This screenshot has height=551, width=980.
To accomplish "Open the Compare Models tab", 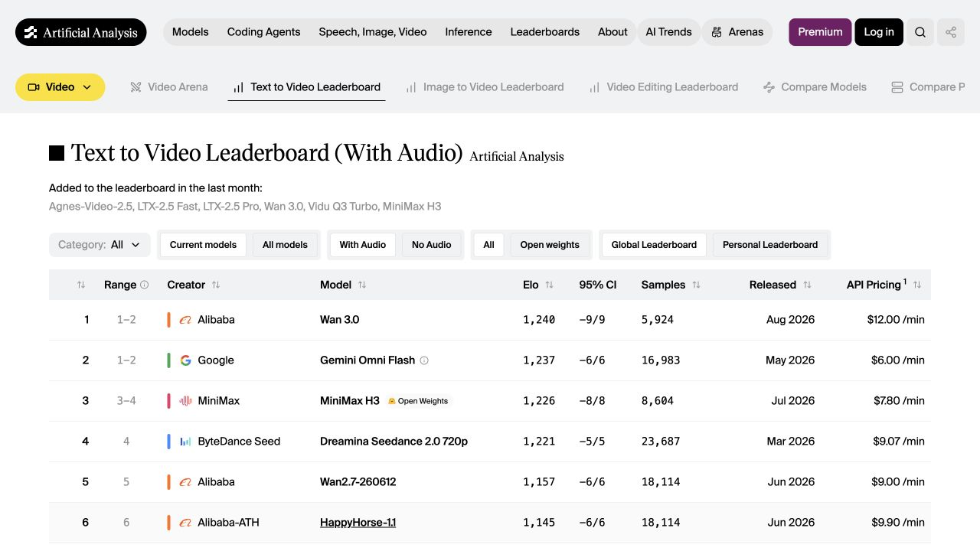I will [815, 87].
